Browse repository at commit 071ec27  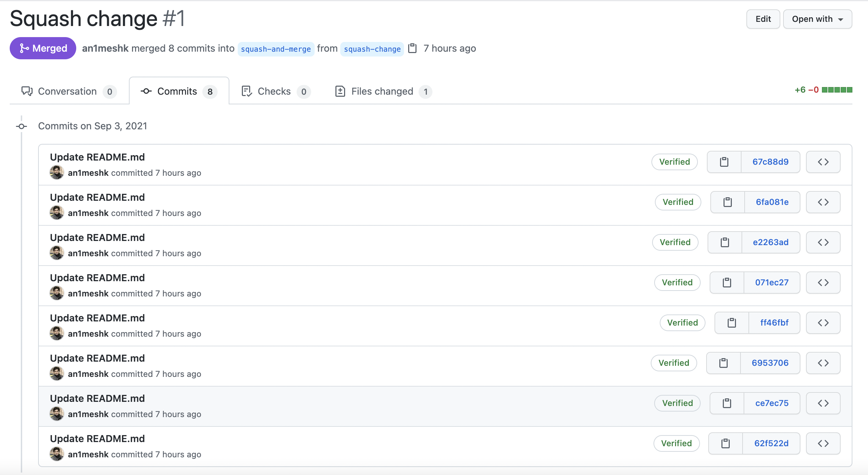(x=823, y=283)
